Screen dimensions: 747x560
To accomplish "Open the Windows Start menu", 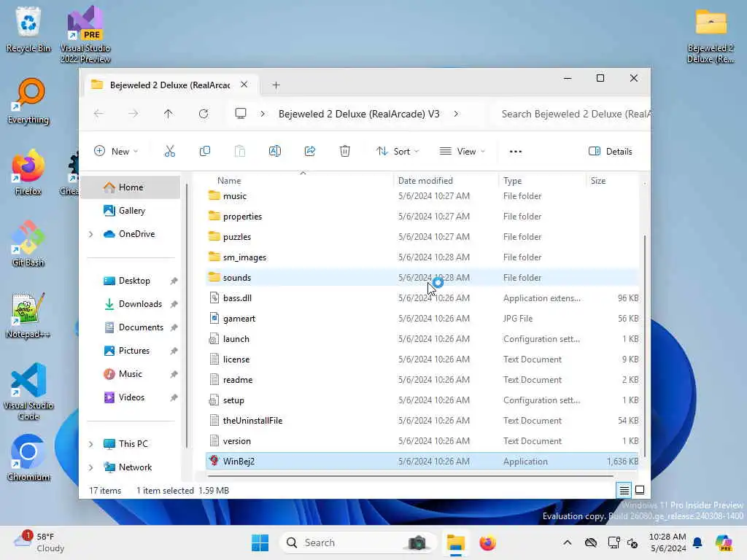I will tap(260, 542).
